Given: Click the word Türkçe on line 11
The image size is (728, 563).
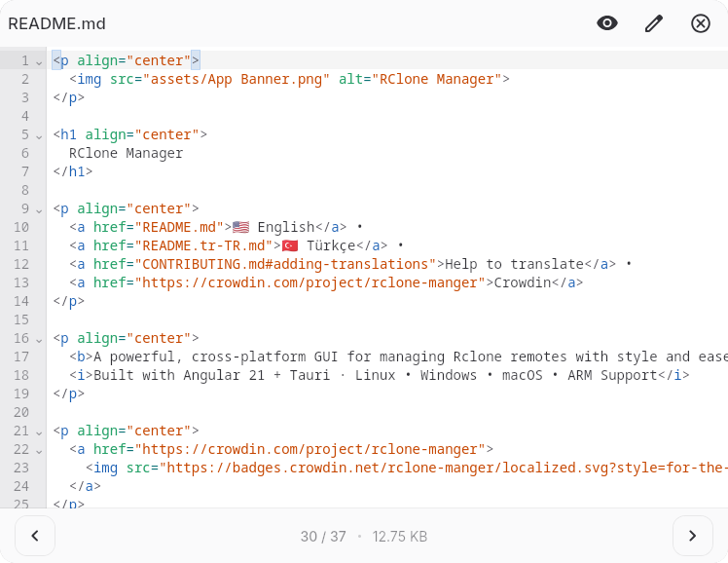Looking at the screenshot, I should (331, 245).
